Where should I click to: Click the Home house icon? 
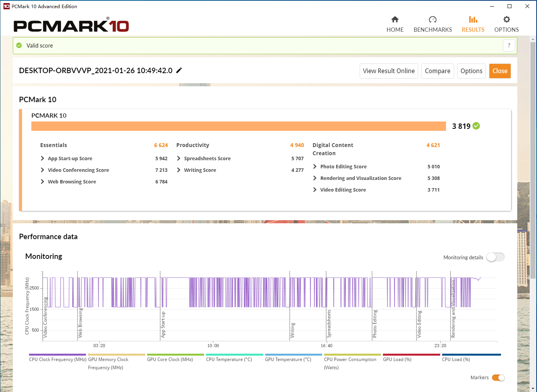point(395,20)
